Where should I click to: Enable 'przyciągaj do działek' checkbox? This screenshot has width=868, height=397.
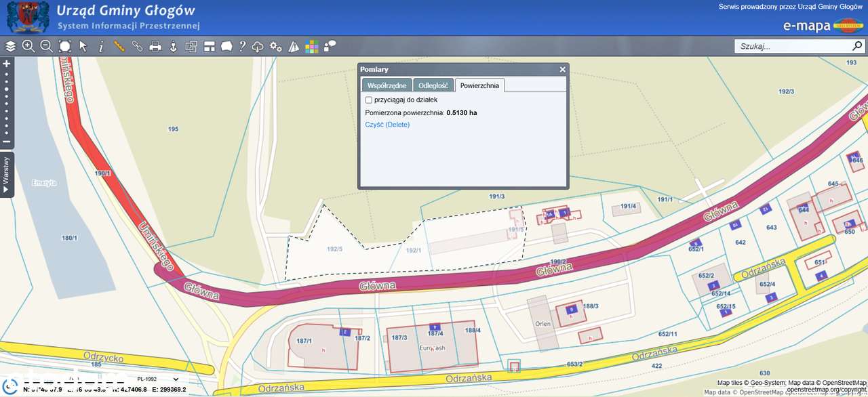[369, 100]
